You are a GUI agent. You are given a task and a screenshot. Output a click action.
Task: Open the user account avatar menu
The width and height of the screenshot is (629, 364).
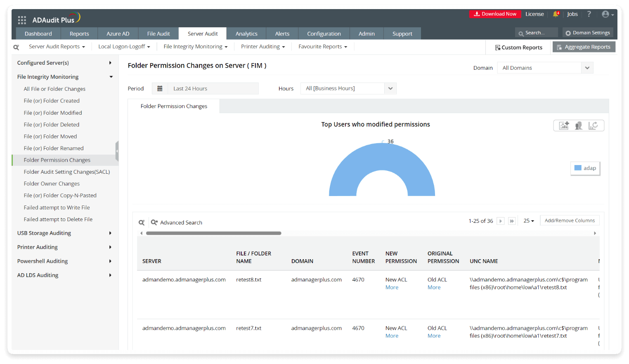point(608,14)
